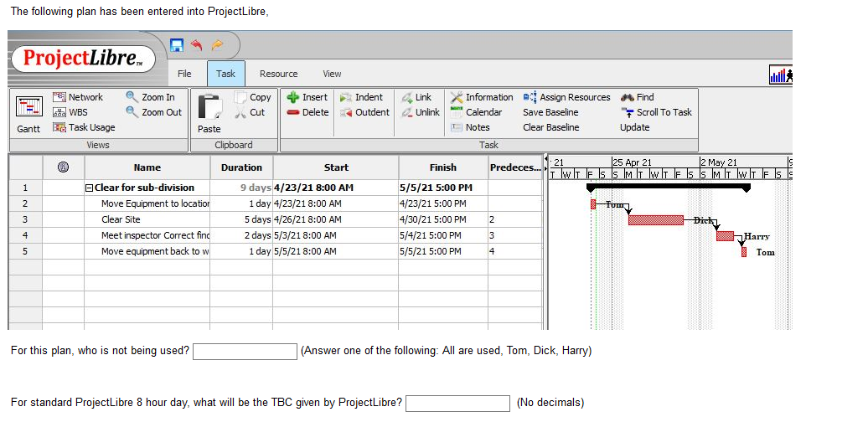This screenshot has width=868, height=422.
Task: Select the Move Equipment to location task name
Action: pyautogui.click(x=155, y=203)
